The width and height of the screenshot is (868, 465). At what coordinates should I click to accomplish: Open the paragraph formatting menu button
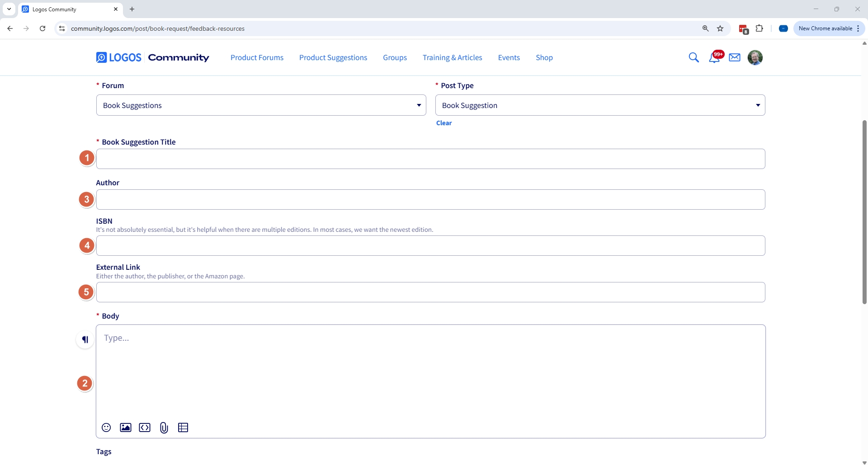pos(85,339)
